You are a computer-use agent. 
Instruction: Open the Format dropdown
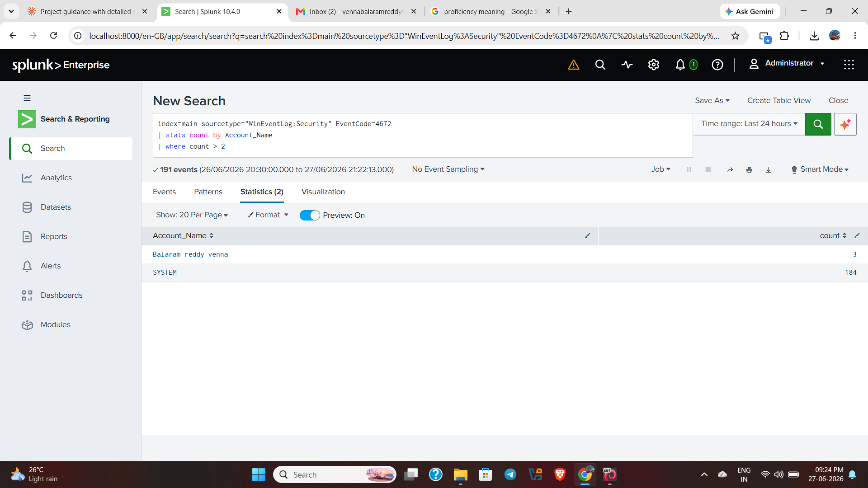click(268, 215)
